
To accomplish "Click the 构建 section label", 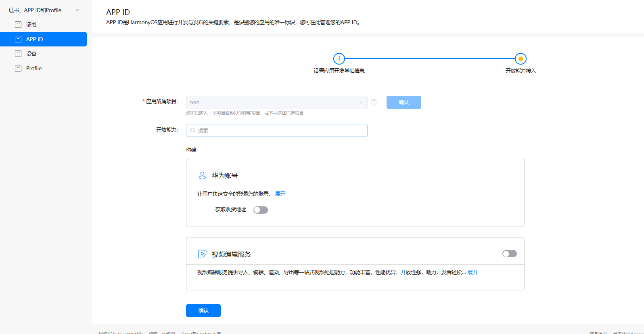I will tap(191, 150).
